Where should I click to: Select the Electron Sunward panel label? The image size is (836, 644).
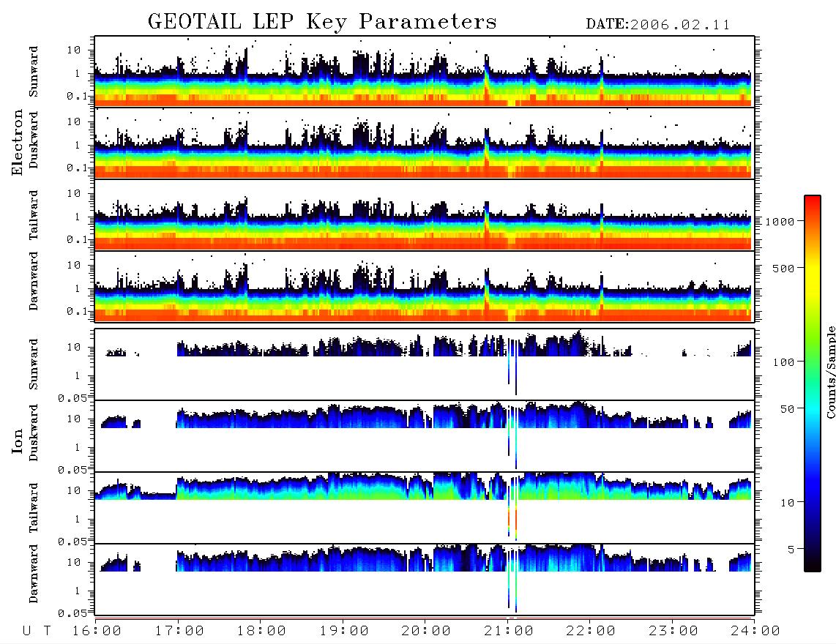click(x=34, y=72)
